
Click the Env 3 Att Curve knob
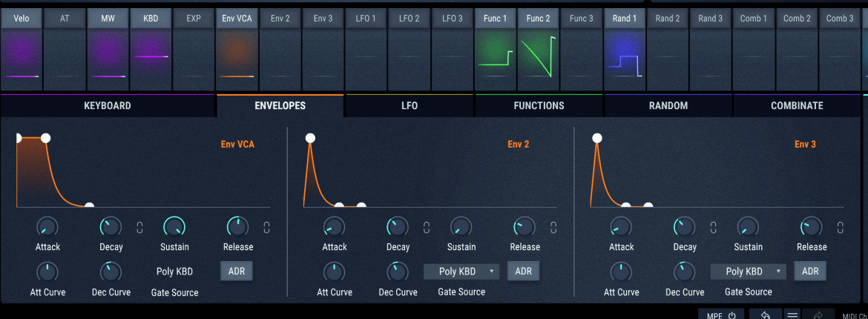click(621, 272)
